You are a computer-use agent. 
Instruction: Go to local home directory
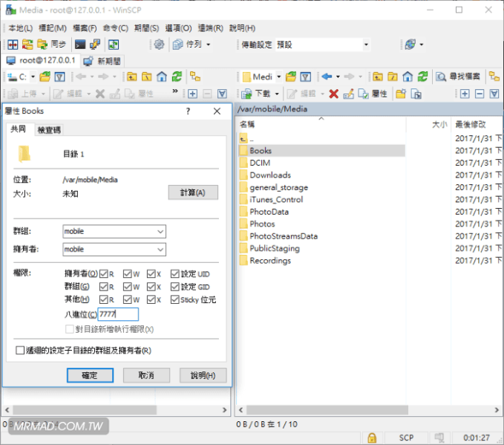tap(162, 77)
